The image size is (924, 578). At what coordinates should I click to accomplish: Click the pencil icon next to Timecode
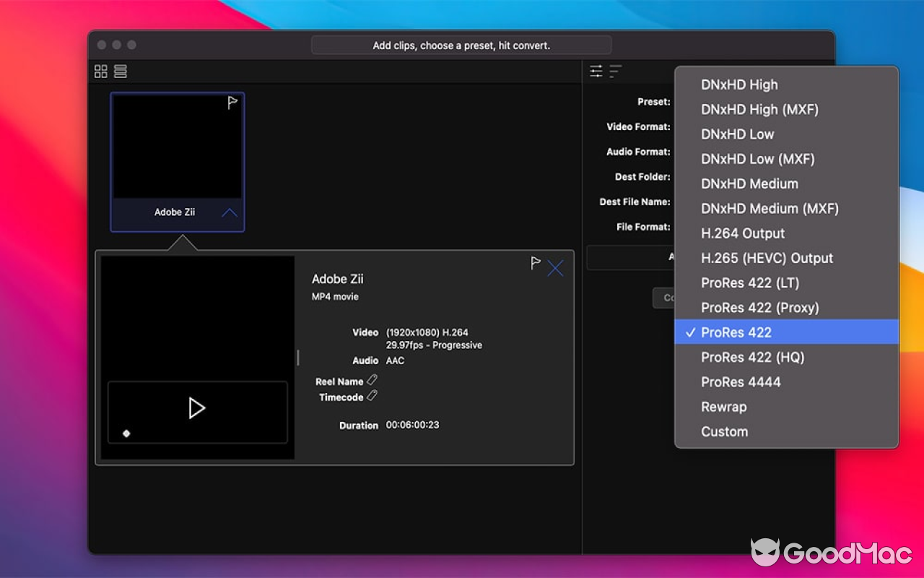tap(374, 397)
